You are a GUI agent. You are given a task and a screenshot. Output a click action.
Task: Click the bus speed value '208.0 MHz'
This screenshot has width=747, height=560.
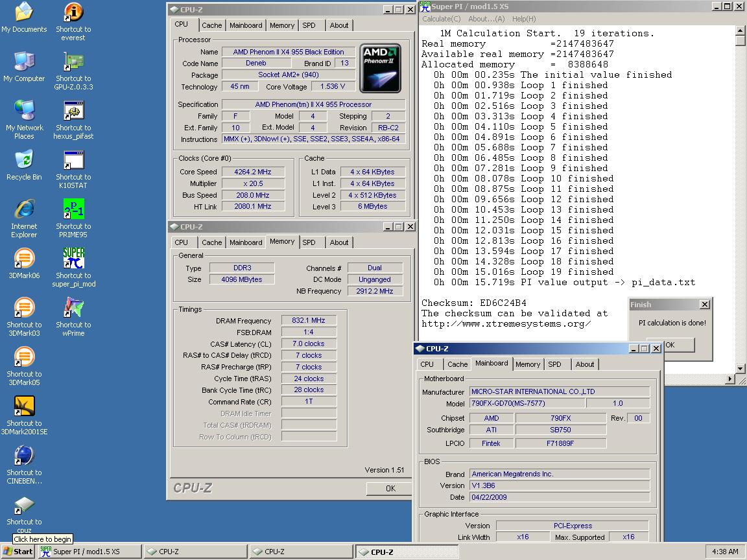252,195
